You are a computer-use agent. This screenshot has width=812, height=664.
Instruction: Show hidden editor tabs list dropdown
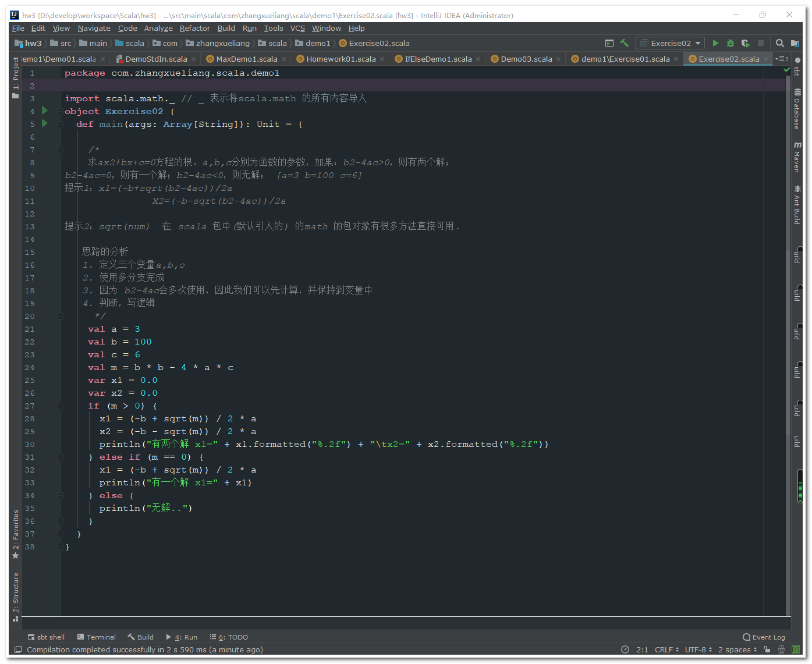(782, 59)
